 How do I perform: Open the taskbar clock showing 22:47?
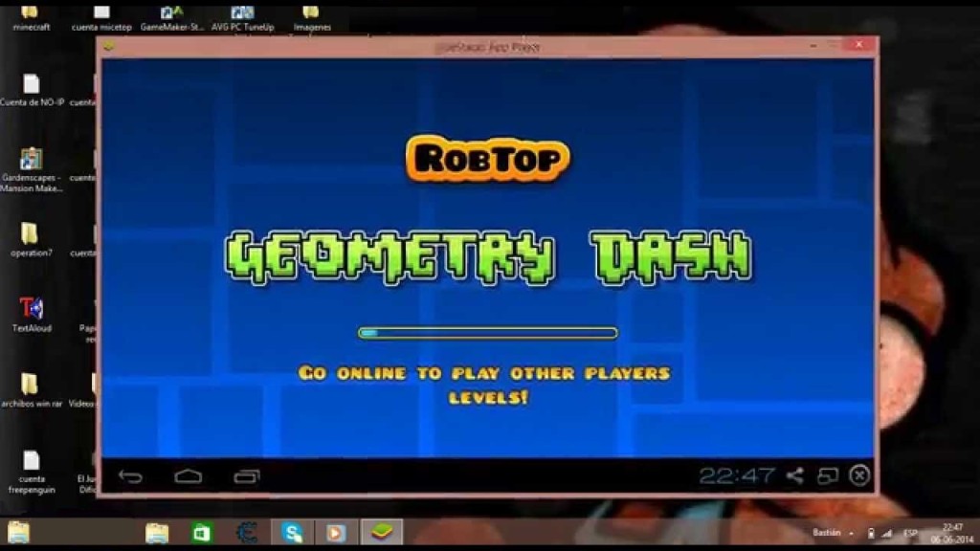pyautogui.click(x=952, y=534)
